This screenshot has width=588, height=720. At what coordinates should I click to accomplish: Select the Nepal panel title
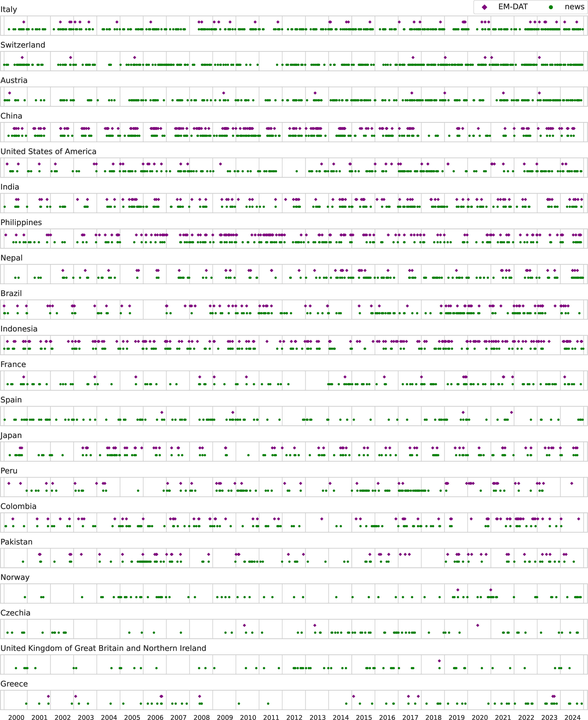click(x=12, y=258)
